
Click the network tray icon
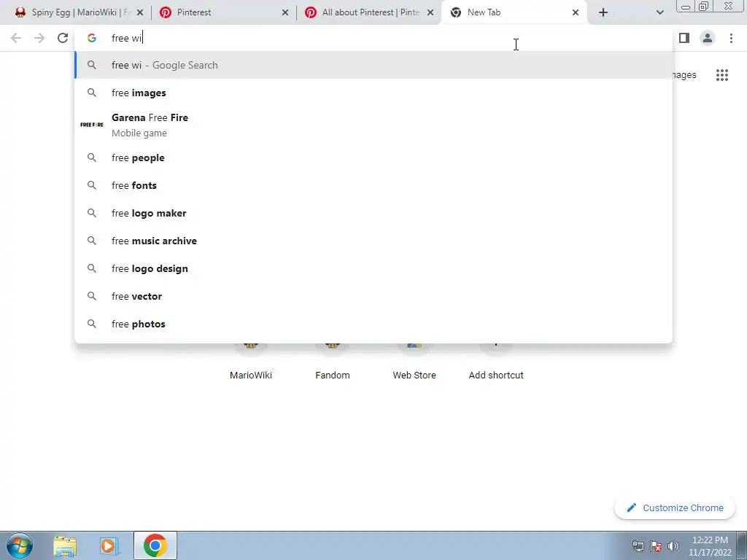tap(638, 546)
